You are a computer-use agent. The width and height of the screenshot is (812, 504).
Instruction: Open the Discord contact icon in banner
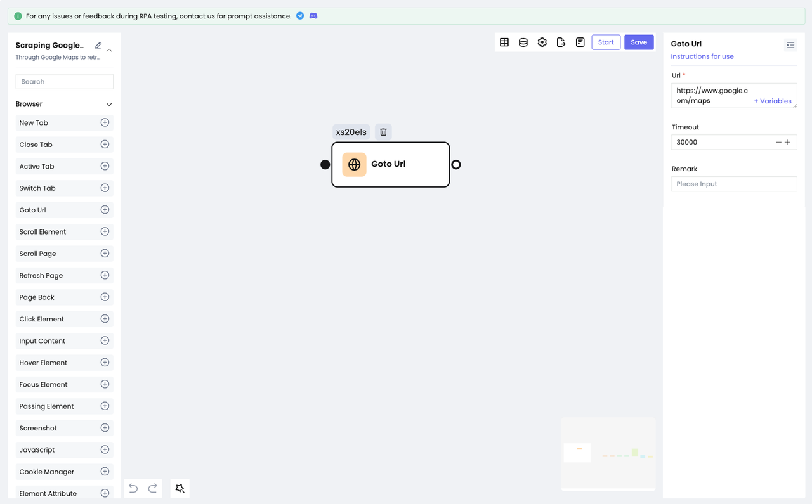pyautogui.click(x=313, y=16)
